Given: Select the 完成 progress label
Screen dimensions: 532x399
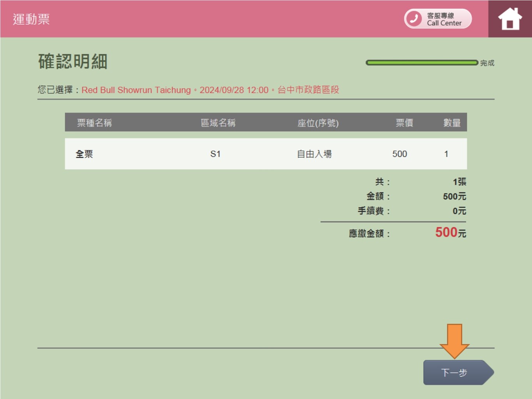Looking at the screenshot, I should click(x=487, y=63).
